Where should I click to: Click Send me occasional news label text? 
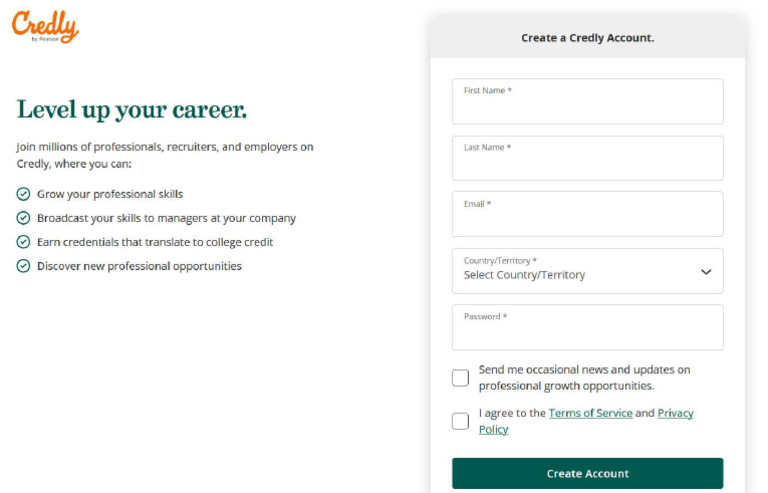[x=584, y=377]
